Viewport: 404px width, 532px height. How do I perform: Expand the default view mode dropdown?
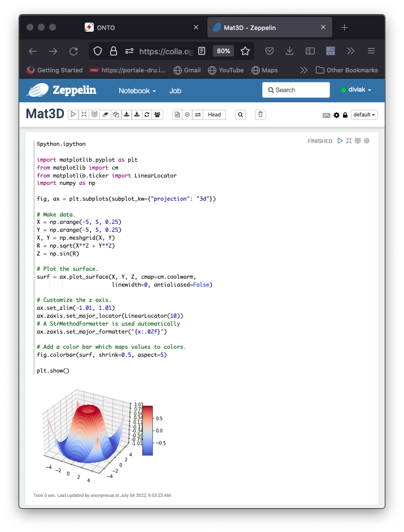click(364, 115)
